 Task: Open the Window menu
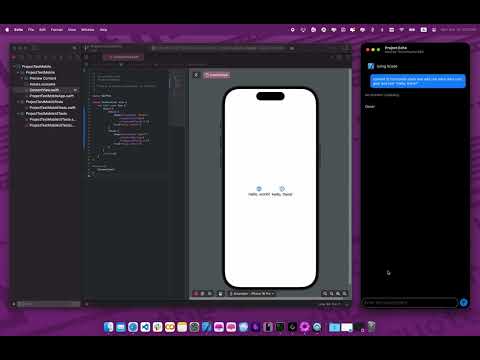tap(88, 30)
